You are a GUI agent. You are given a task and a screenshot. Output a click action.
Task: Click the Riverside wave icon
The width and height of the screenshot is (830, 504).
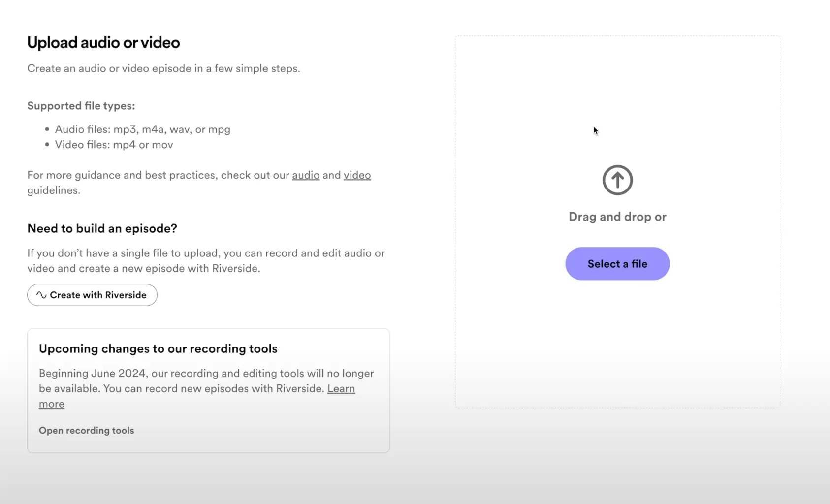[x=41, y=295]
